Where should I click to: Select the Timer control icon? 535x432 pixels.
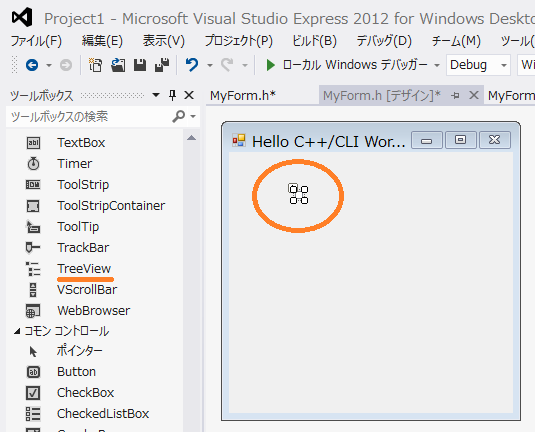coord(33,164)
